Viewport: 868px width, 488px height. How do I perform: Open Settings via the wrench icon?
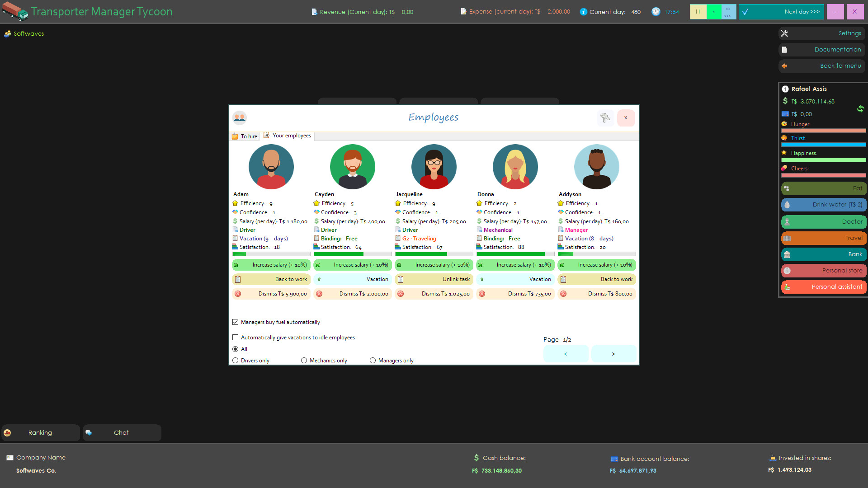pos(784,33)
